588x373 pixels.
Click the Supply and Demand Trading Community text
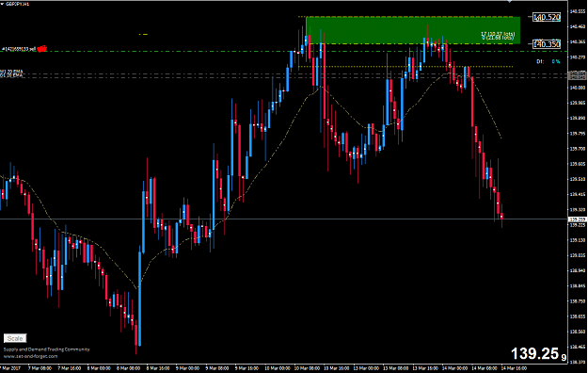[x=46, y=349]
